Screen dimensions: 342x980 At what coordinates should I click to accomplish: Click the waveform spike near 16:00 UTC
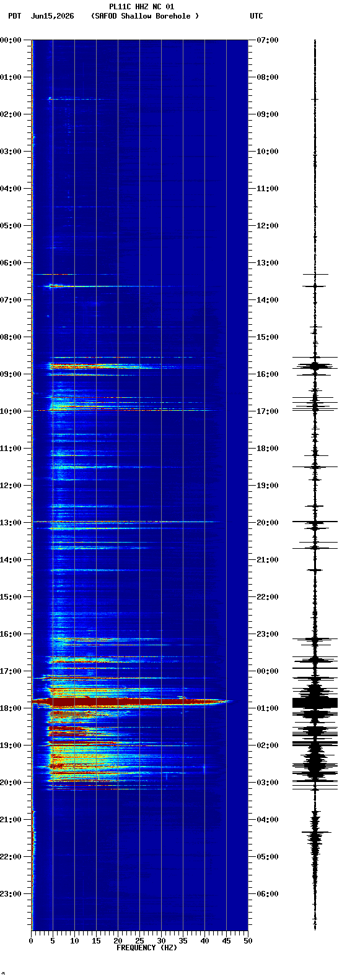(315, 366)
